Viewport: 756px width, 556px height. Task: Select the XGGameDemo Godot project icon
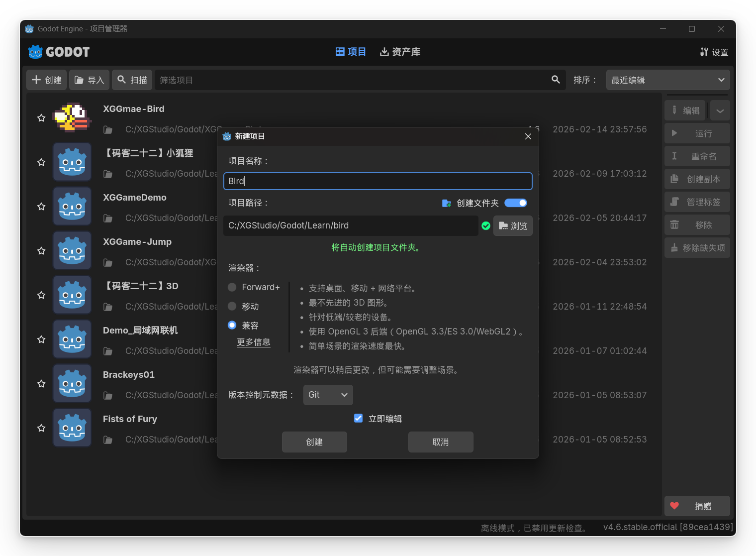tap(72, 206)
